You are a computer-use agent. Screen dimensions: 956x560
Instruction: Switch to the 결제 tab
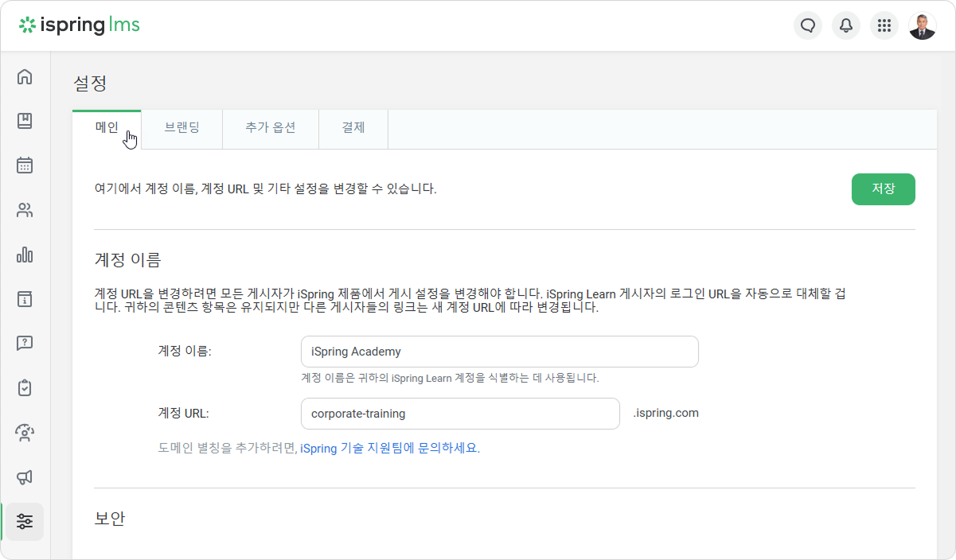353,128
